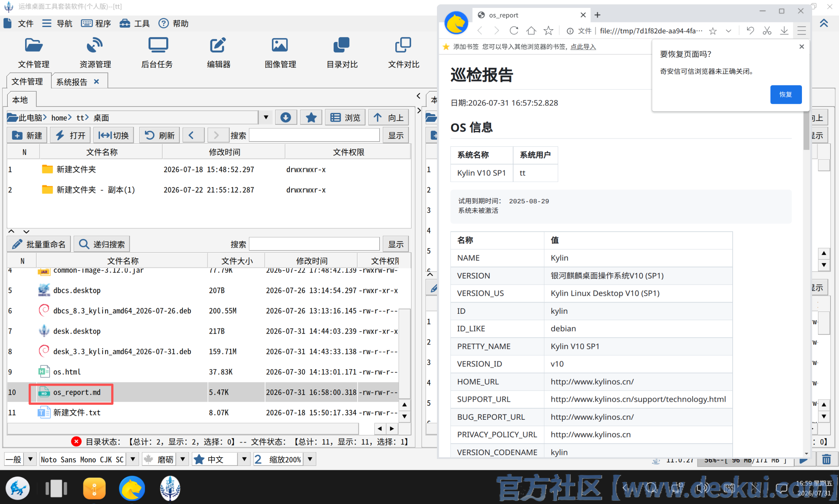
Task: Open the 目录对比 directory compare tool
Action: 342,53
